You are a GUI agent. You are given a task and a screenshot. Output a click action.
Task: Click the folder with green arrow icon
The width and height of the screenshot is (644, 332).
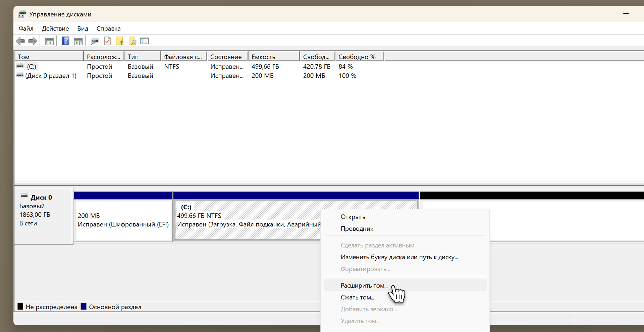120,41
